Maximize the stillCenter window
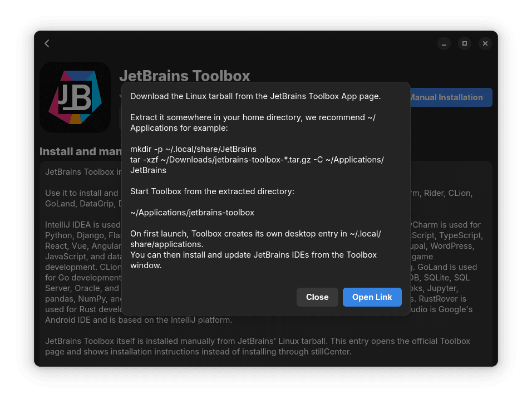Screen dimensions: 532x404 tap(465, 43)
